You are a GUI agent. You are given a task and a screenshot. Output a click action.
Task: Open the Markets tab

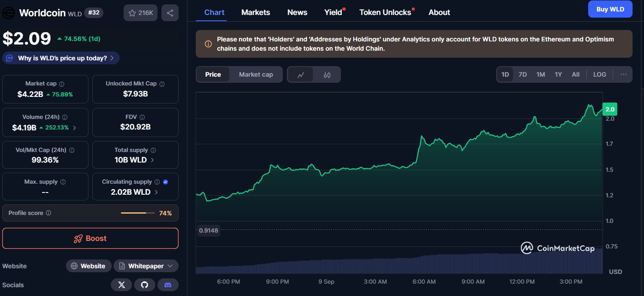click(256, 12)
